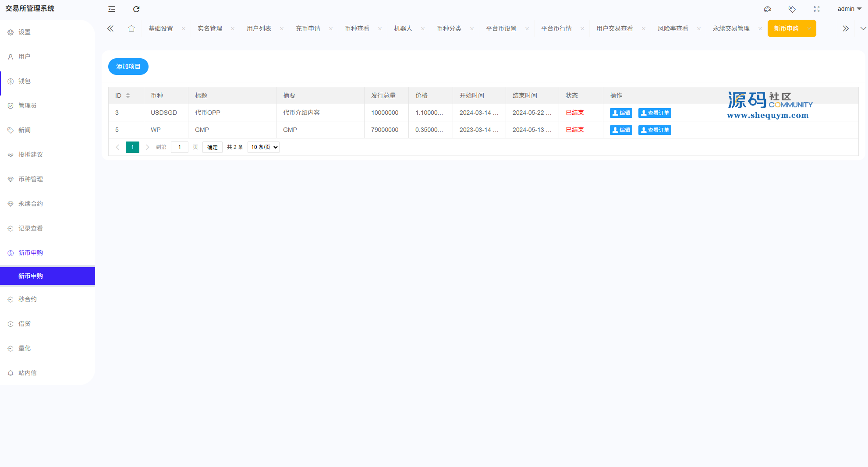Open the 10 条/页 page size dropdown
The width and height of the screenshot is (868, 467).
[263, 147]
